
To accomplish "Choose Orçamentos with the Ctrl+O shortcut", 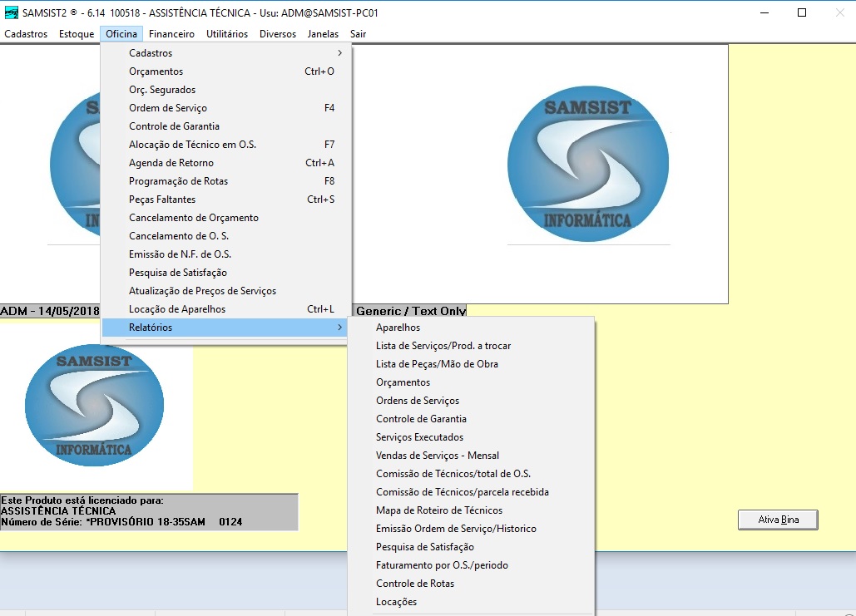I will click(x=225, y=71).
